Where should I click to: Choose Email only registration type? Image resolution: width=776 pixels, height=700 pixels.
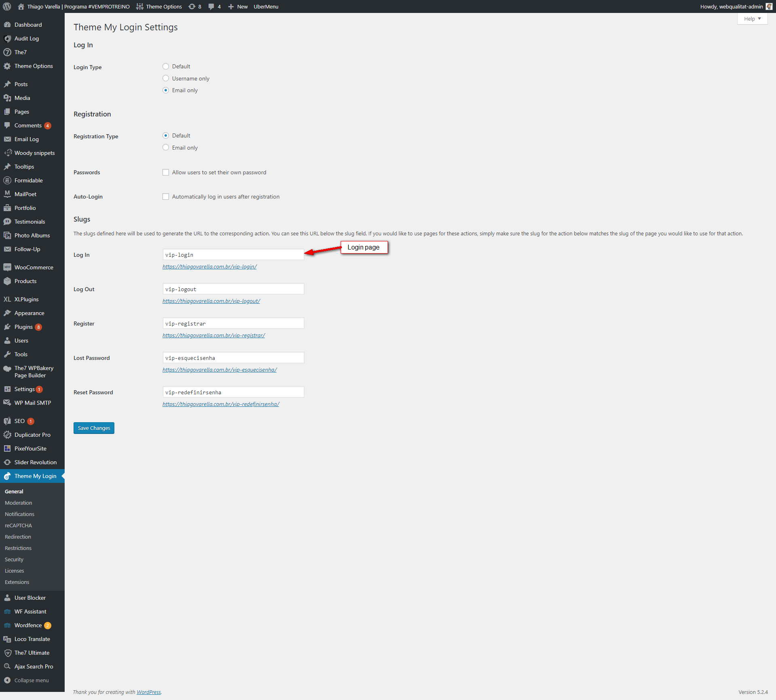(x=166, y=148)
